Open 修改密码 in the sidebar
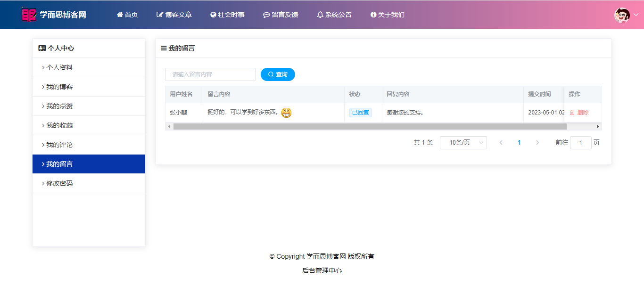644x294 pixels. point(59,183)
